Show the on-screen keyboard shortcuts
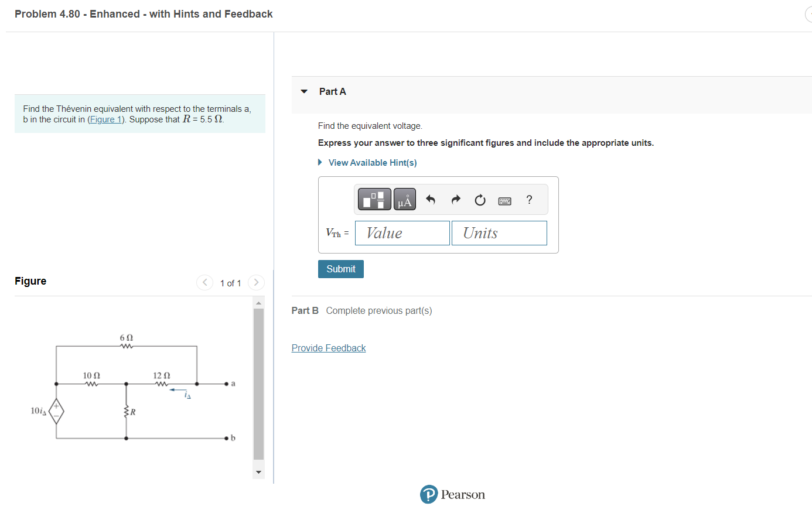Image resolution: width=812 pixels, height=520 pixels. (x=504, y=200)
